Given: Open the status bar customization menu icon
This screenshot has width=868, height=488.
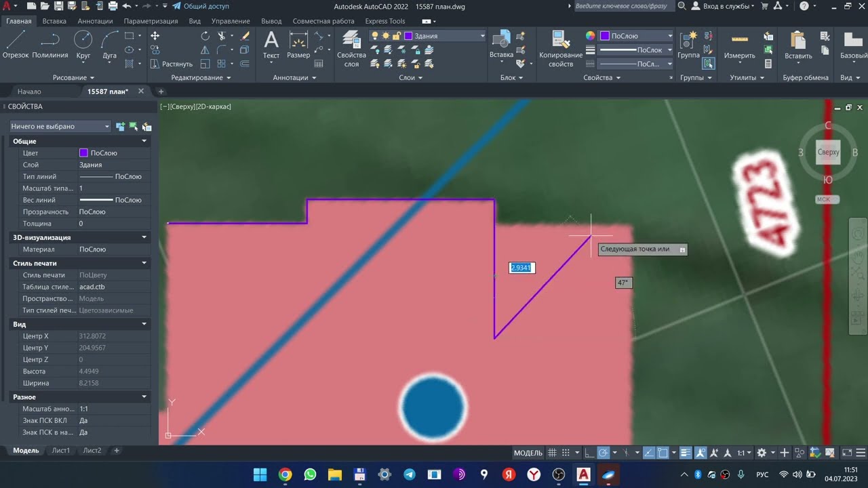Looking at the screenshot, I should (x=861, y=453).
